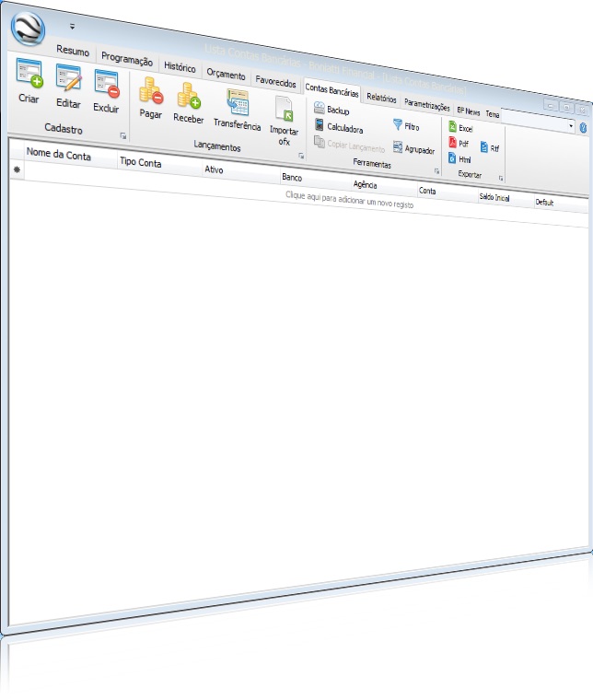The height and width of the screenshot is (700, 593).
Task: Sort by Banco column header
Action: coord(316,178)
